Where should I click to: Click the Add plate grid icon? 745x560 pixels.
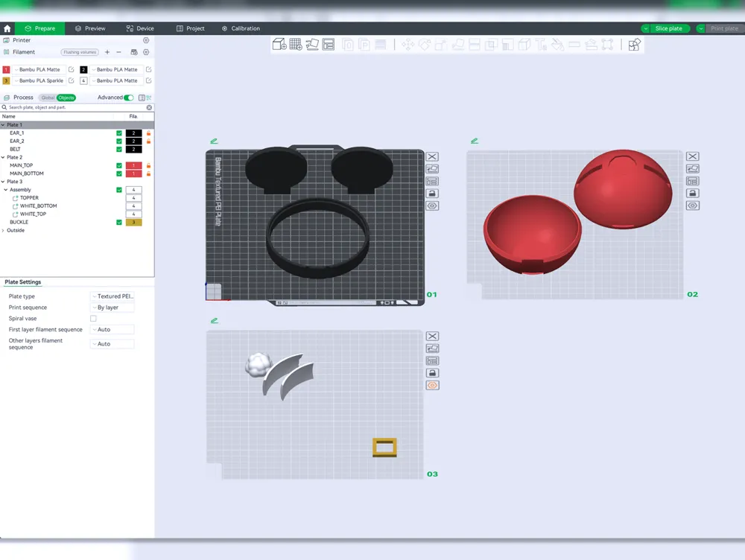pos(296,45)
